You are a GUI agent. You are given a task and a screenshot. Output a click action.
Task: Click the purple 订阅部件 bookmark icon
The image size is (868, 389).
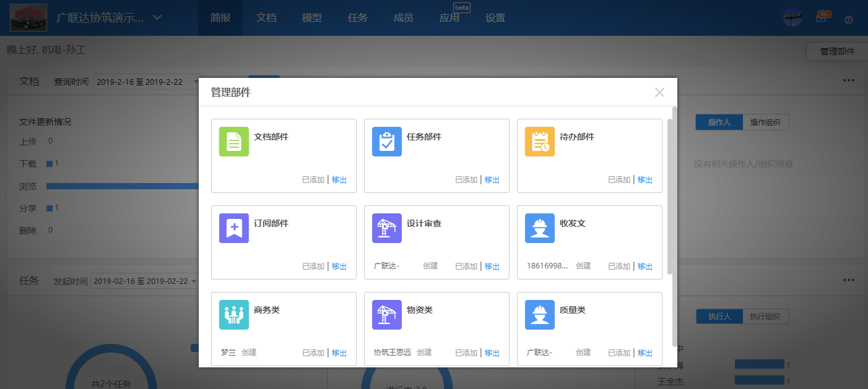pos(233,228)
